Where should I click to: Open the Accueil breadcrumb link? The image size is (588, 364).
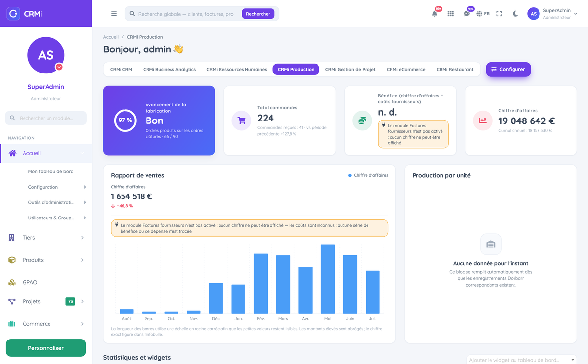(111, 37)
